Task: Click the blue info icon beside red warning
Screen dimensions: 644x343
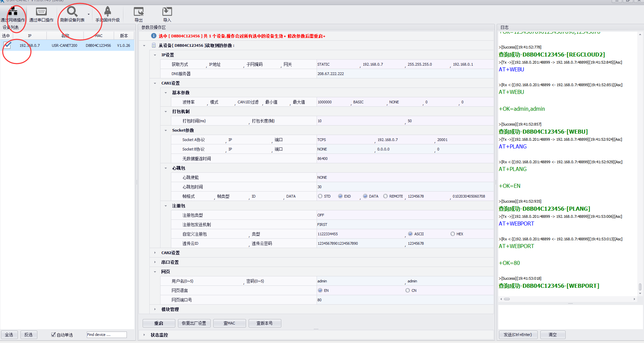Action: (x=153, y=36)
